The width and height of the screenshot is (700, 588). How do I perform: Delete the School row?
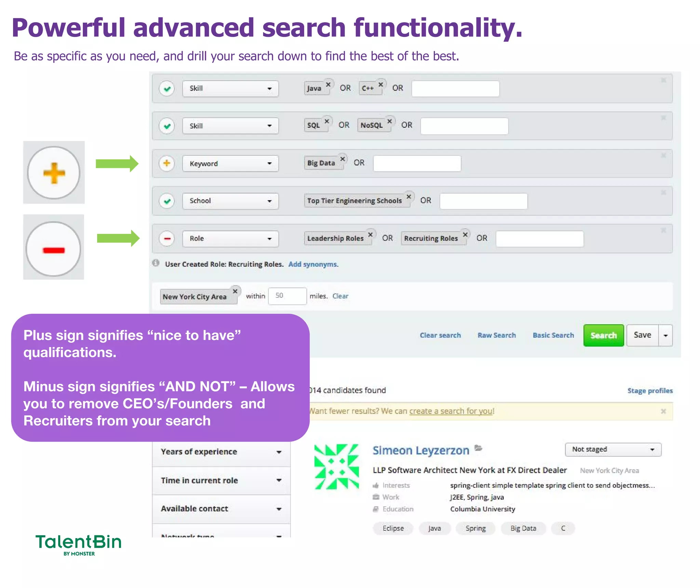[x=663, y=193]
